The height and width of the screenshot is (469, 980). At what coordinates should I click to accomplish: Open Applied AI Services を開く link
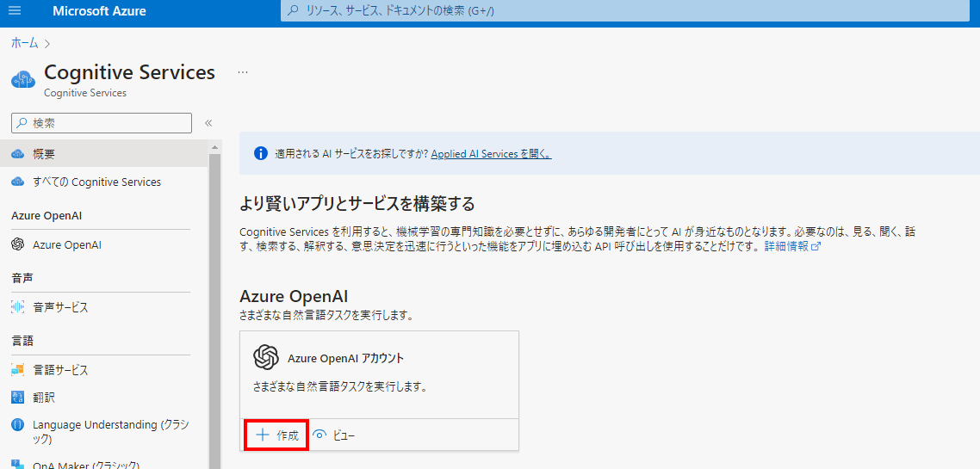pyautogui.click(x=491, y=154)
